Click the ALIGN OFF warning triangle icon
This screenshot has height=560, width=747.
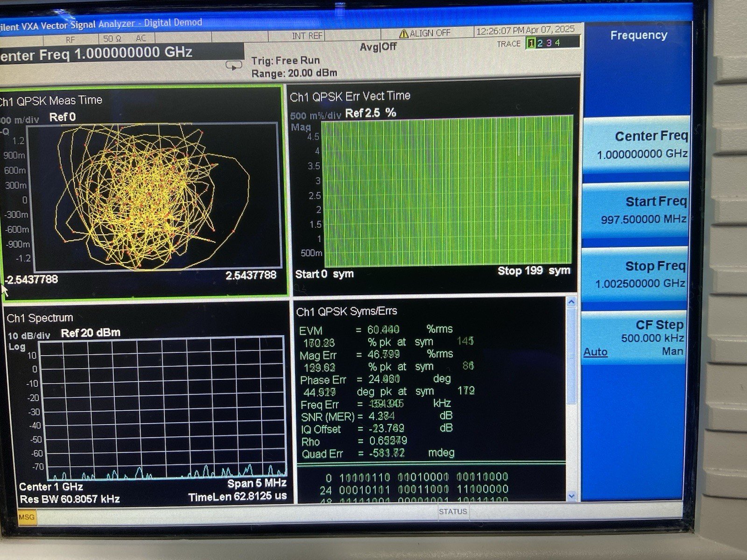pos(403,34)
